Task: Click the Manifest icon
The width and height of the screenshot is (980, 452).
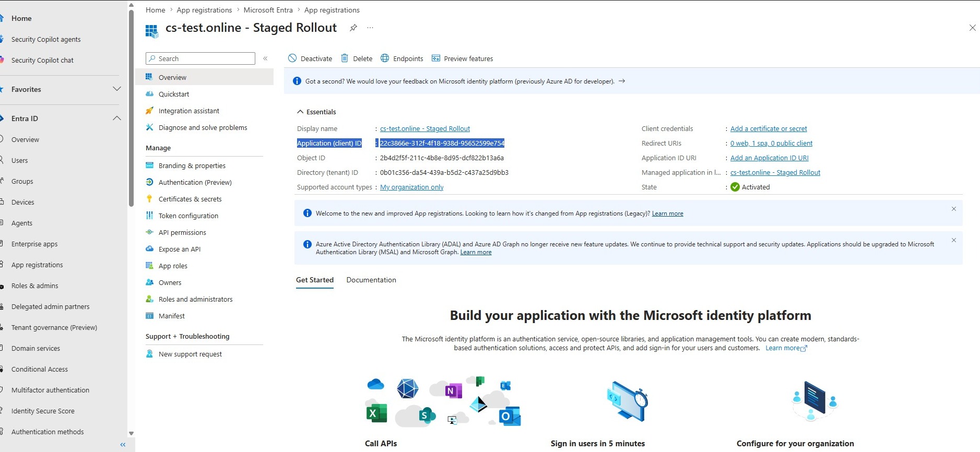Action: point(149,316)
